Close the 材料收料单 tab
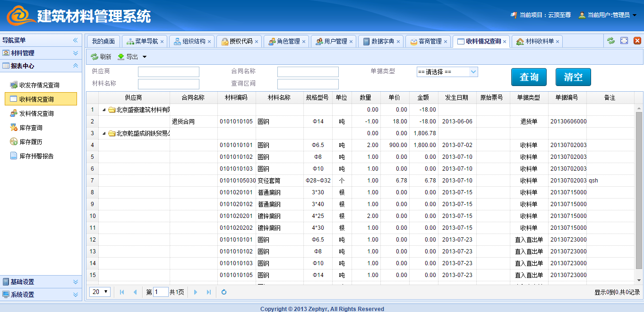This screenshot has width=644, height=312. point(558,42)
